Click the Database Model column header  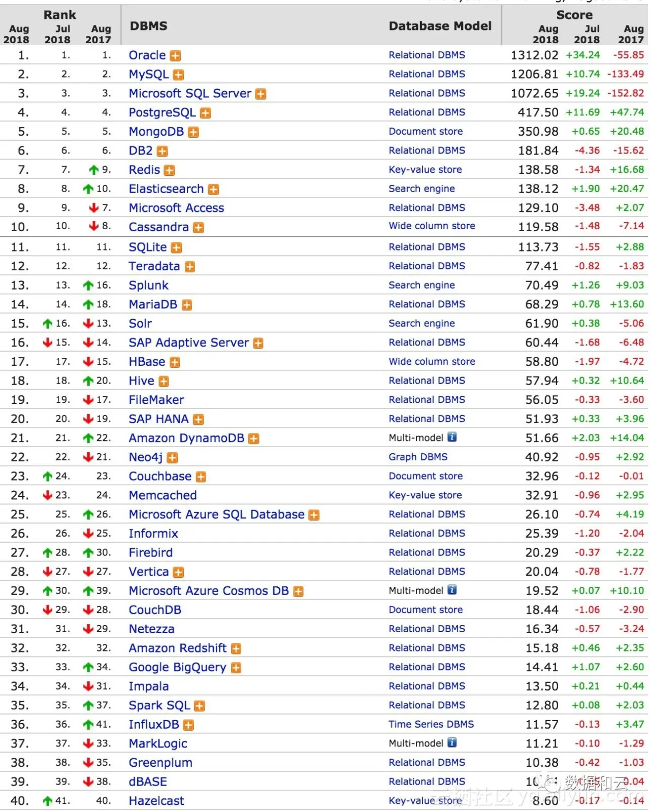click(x=440, y=26)
